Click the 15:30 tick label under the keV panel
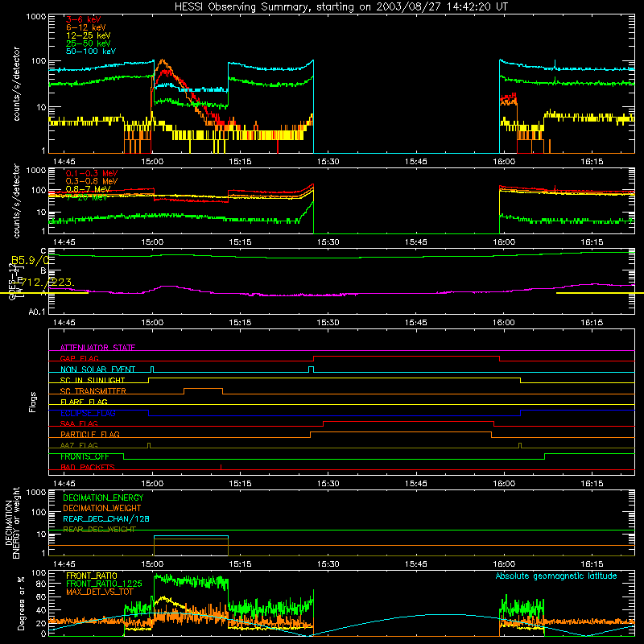Viewport: 644px width, 644px height. tap(328, 162)
